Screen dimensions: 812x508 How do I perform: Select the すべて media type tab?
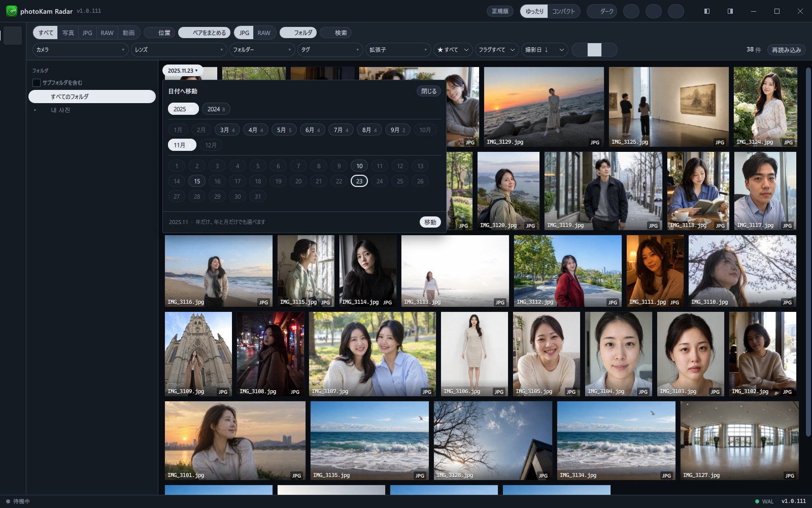pos(46,33)
